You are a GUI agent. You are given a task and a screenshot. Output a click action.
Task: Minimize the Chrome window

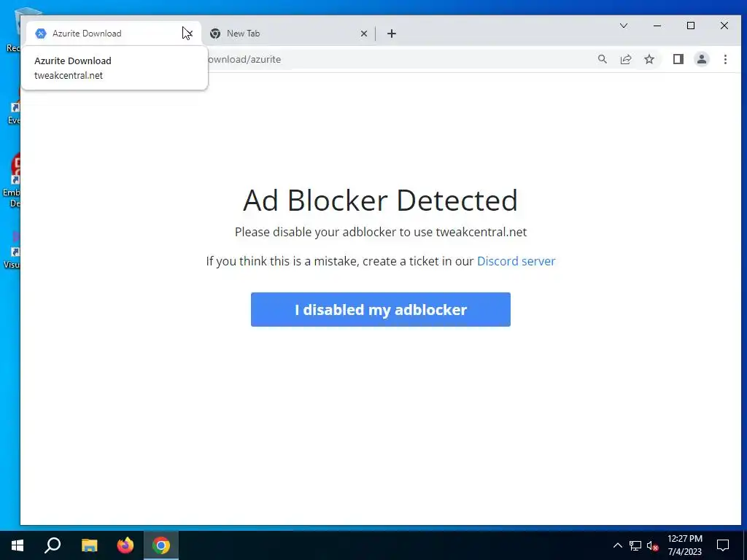pos(657,26)
